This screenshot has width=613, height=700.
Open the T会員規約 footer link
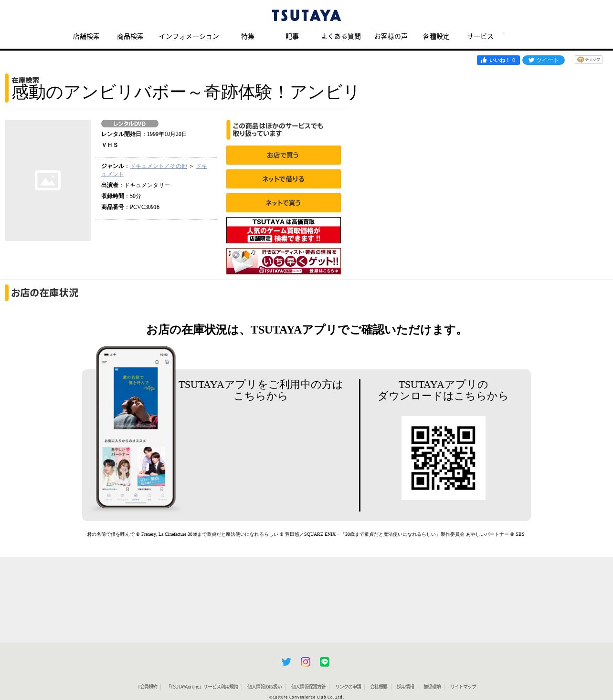coord(148,687)
